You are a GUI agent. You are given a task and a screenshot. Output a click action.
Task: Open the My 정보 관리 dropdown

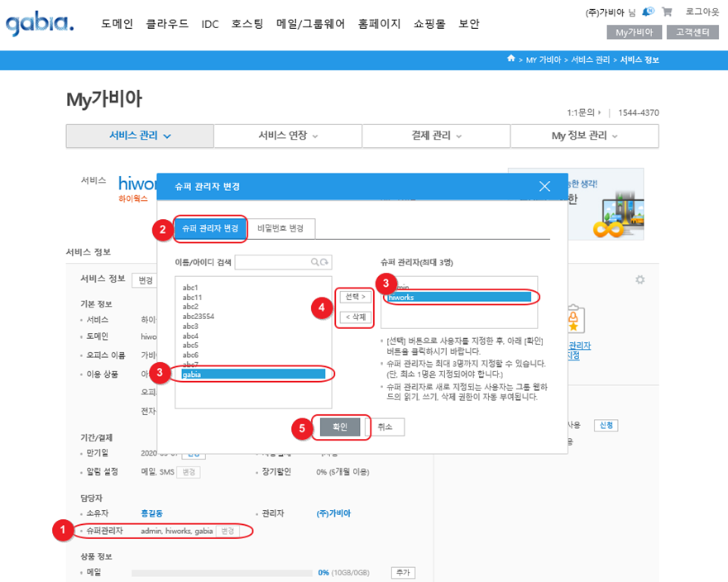pos(584,136)
